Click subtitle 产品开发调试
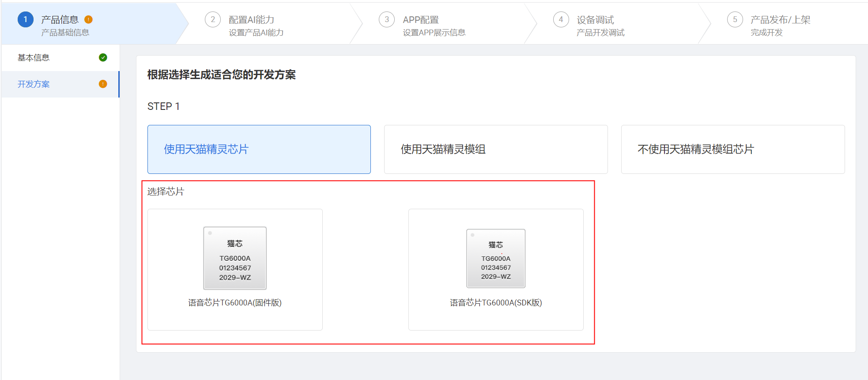The image size is (868, 380). point(600,33)
